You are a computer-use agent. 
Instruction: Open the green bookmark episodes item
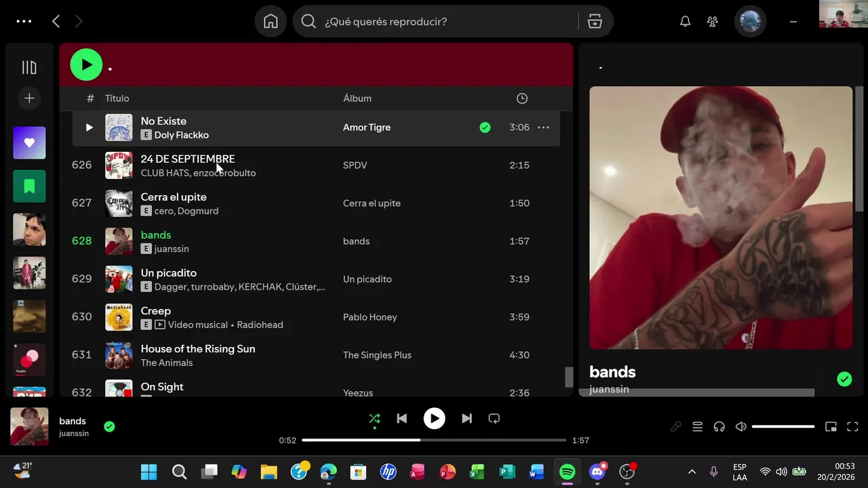[29, 186]
